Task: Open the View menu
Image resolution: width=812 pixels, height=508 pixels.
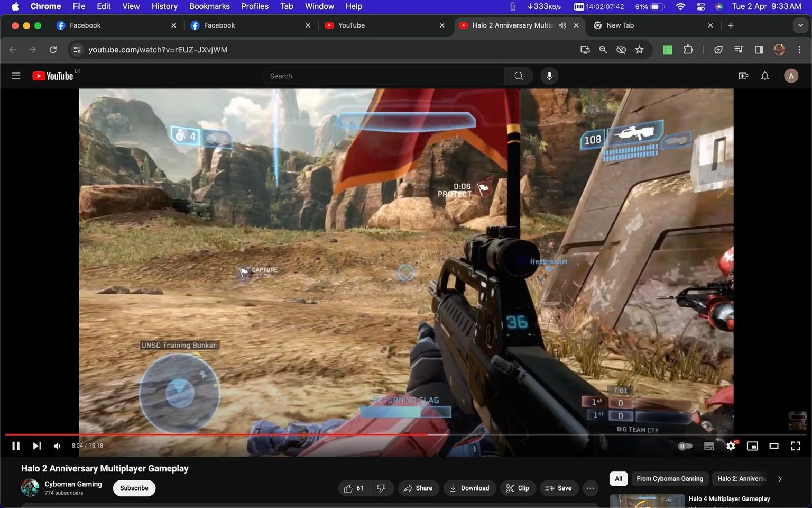Action: pos(131,6)
